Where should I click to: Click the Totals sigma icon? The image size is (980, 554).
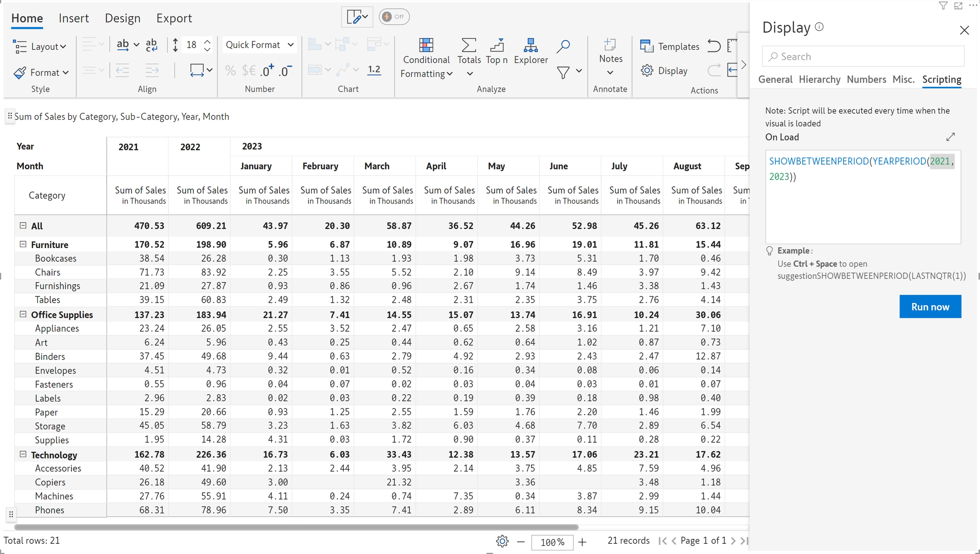click(x=469, y=45)
